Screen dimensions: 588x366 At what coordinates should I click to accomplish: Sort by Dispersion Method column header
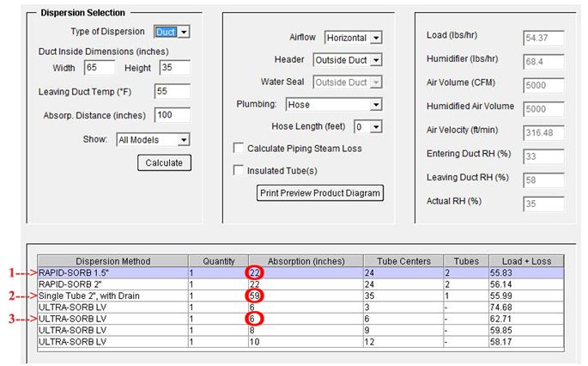[112, 261]
